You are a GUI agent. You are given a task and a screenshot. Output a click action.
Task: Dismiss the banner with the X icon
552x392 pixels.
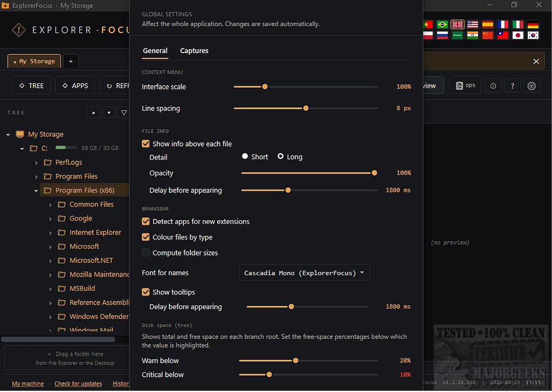click(x=536, y=61)
